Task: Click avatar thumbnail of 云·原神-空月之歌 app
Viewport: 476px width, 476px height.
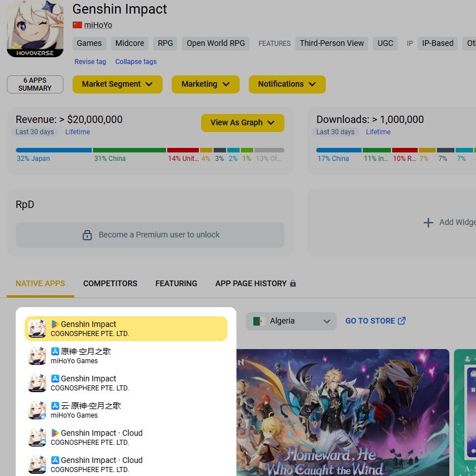Action: [37, 410]
